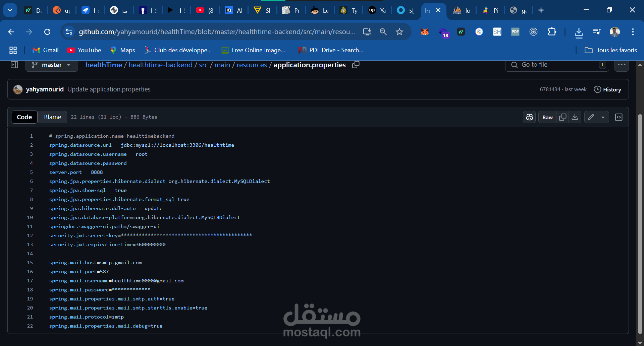Viewport: 644px width, 346px height.
Task: Open the MetaMask fox extension
Action: [x=425, y=32]
